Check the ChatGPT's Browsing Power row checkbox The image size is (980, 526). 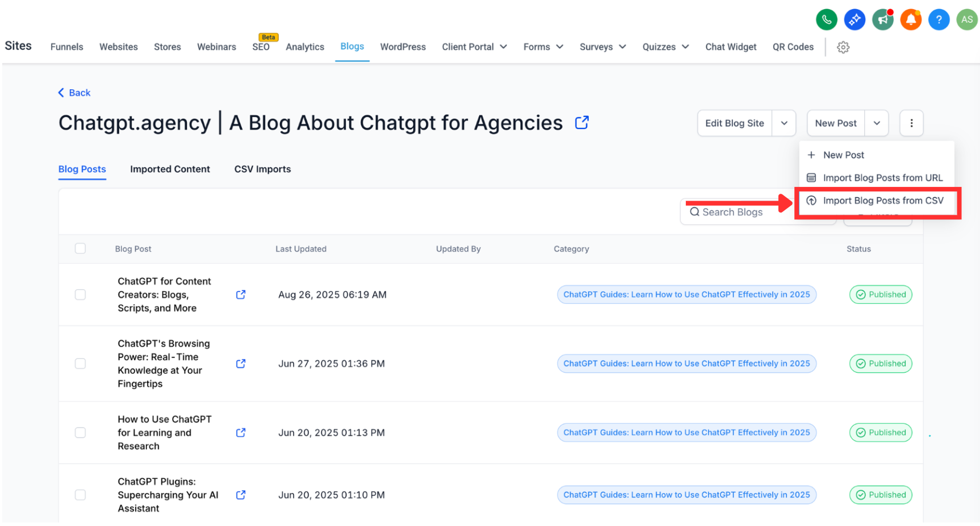[81, 364]
